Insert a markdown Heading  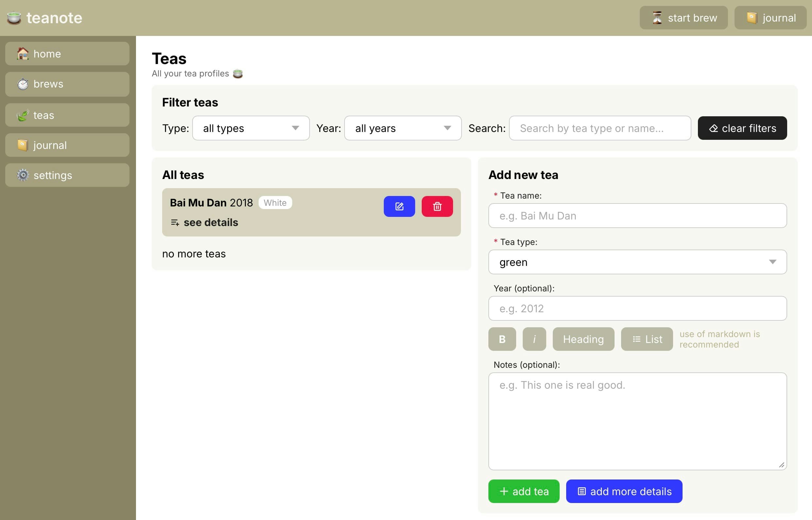coord(583,339)
